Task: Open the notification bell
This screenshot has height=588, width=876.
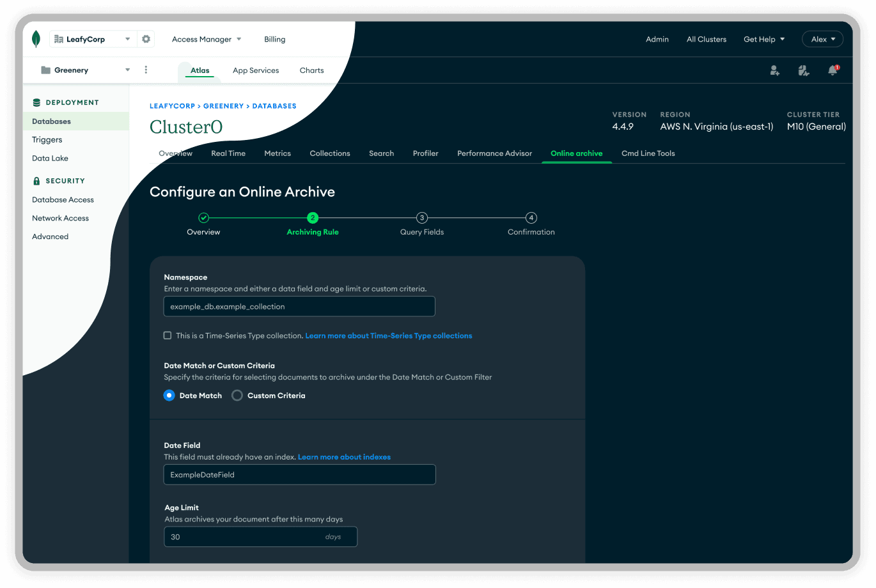Action: pos(833,72)
